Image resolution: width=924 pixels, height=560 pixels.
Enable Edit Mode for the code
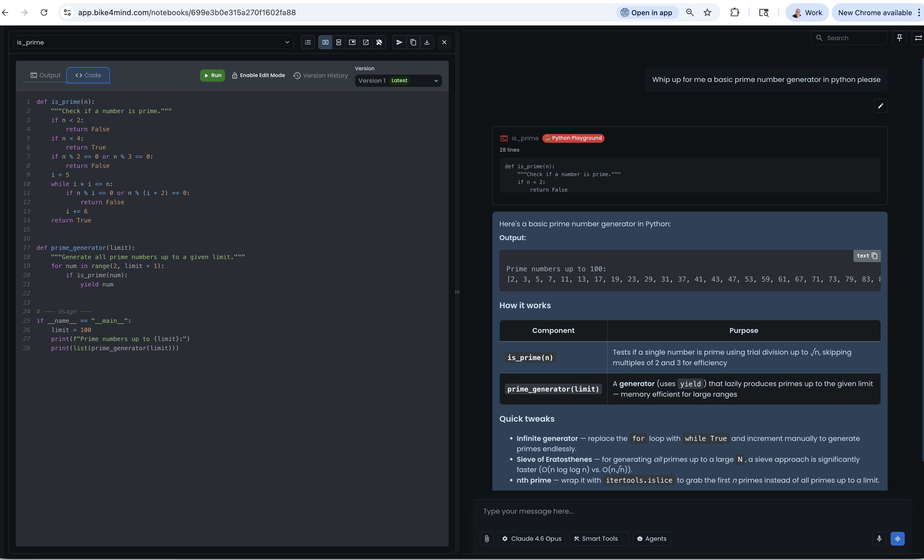pos(258,75)
